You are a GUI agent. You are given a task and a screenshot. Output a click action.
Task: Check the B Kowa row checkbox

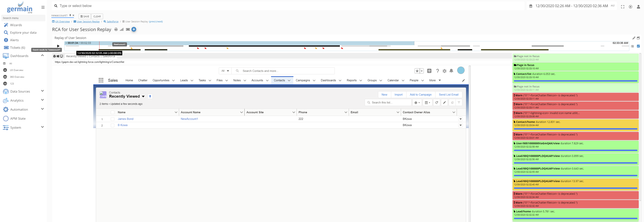pos(112,125)
